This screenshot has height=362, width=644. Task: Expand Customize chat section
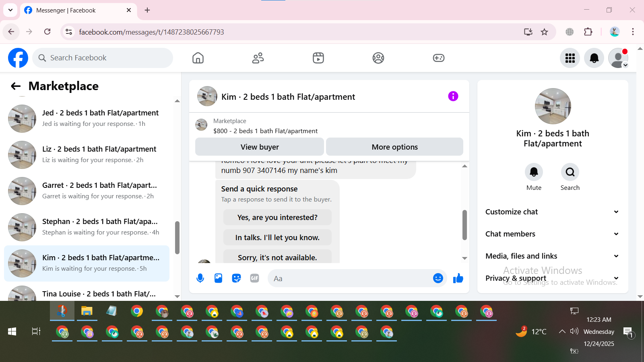[x=552, y=212]
